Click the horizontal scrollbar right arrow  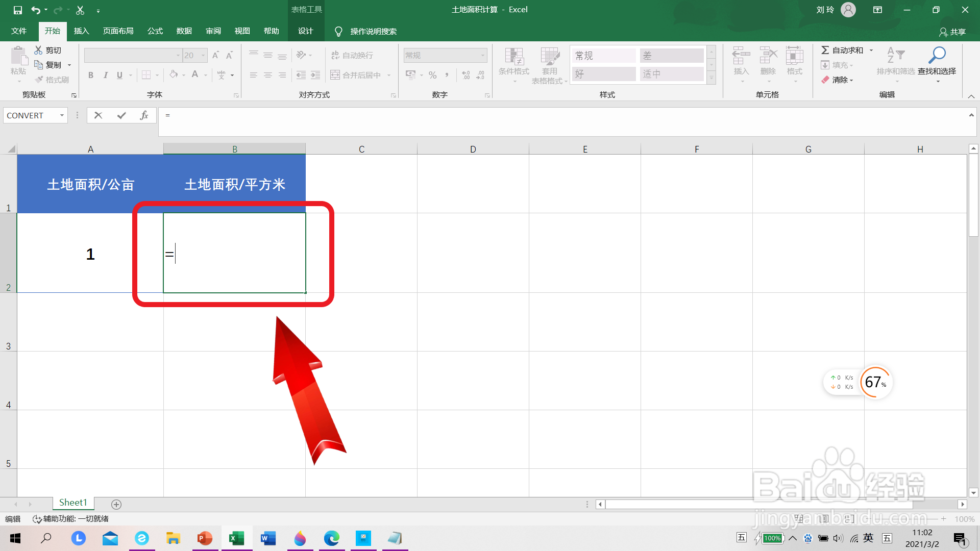[x=962, y=504]
